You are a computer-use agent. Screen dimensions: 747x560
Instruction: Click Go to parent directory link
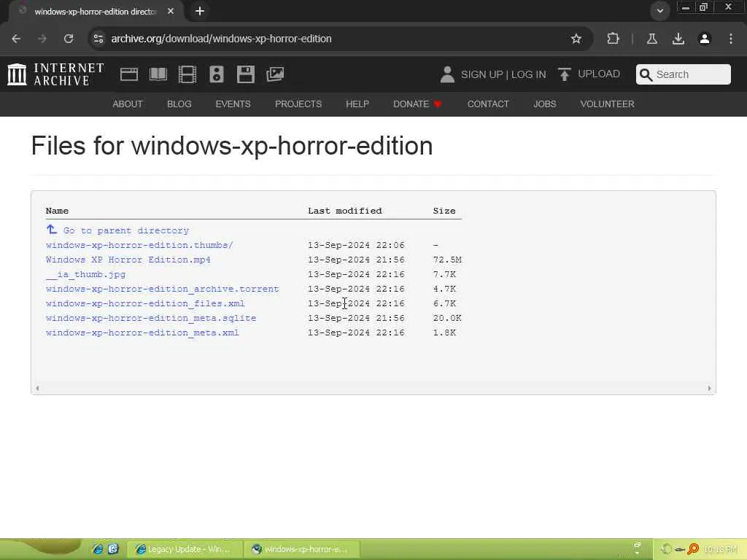(126, 230)
